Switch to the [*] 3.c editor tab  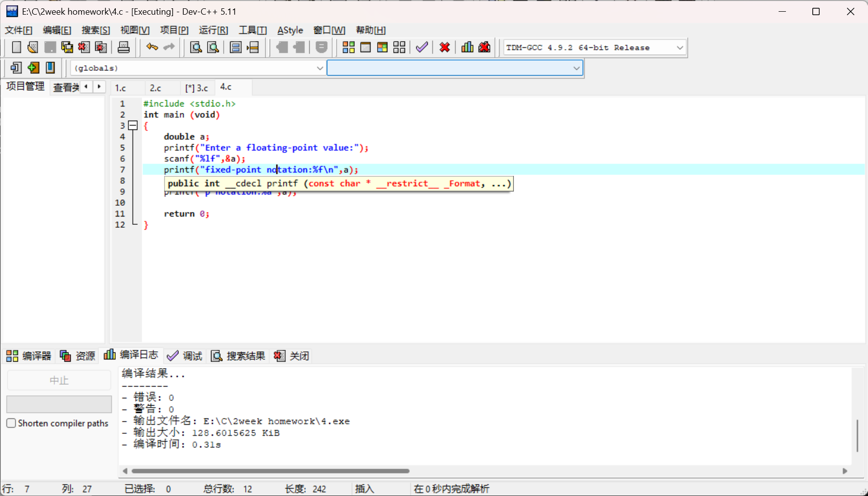pyautogui.click(x=197, y=88)
